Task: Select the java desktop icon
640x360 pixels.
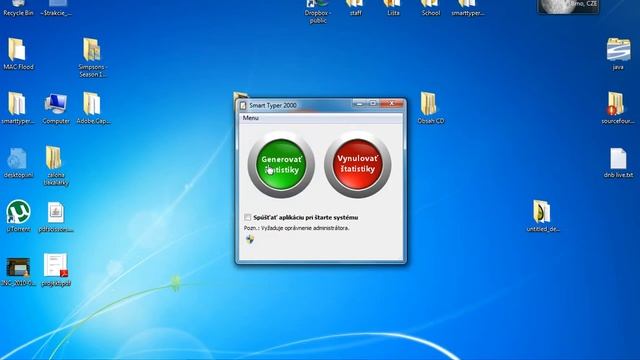Action: tap(618, 54)
